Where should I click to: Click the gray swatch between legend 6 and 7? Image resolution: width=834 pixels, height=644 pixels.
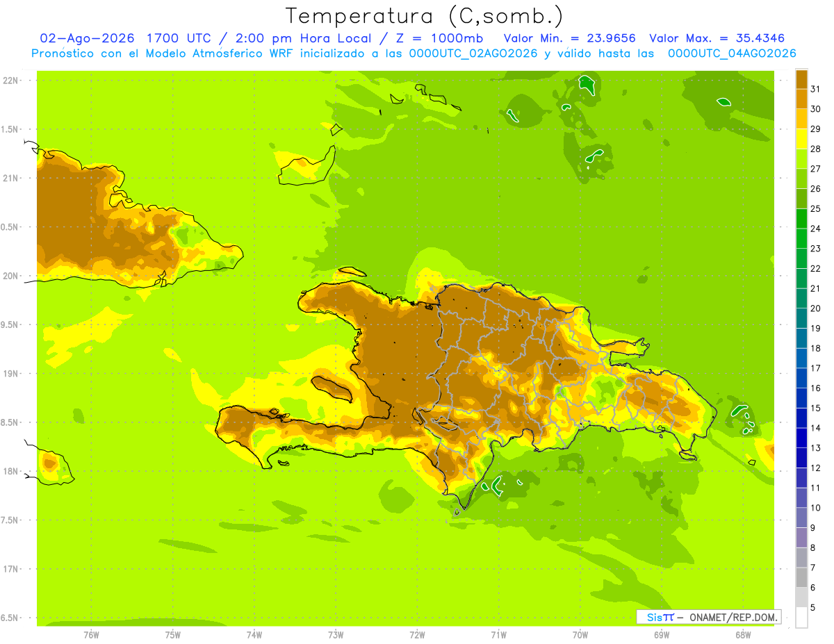tap(801, 577)
